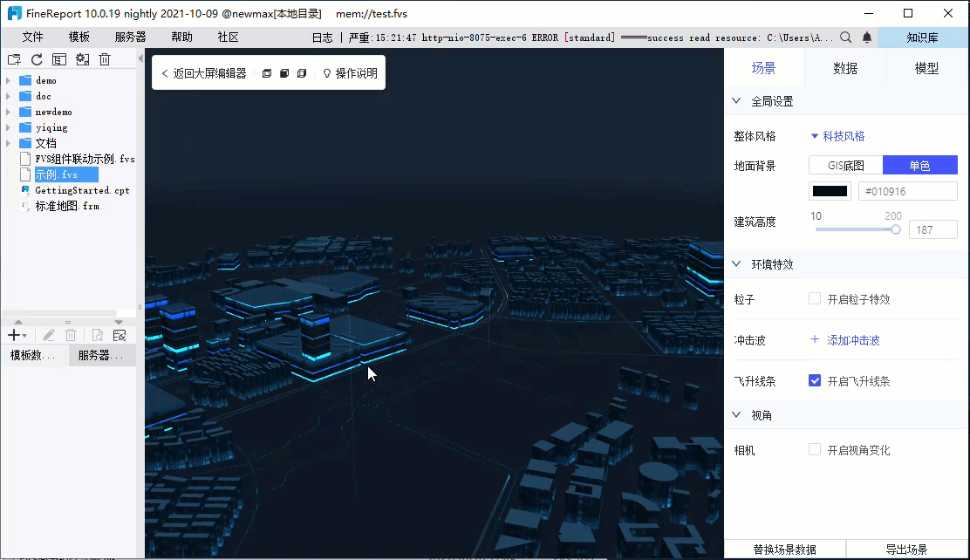Collapse the 全局设置 section
Viewport: 970px width, 560px height.
click(736, 101)
